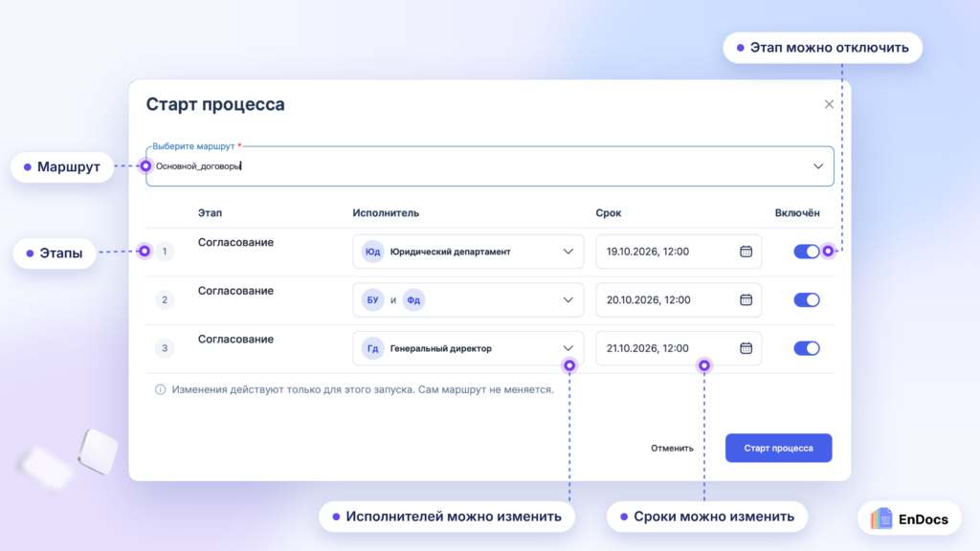Click the Гд avatar badge
This screenshot has height=551, width=980.
tap(372, 348)
